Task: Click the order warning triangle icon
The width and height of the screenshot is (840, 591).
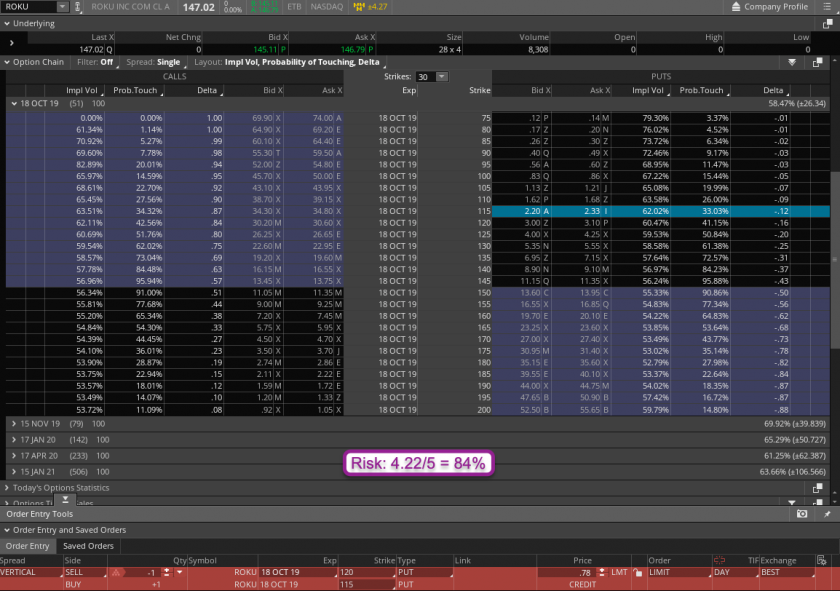Action: tap(117, 572)
